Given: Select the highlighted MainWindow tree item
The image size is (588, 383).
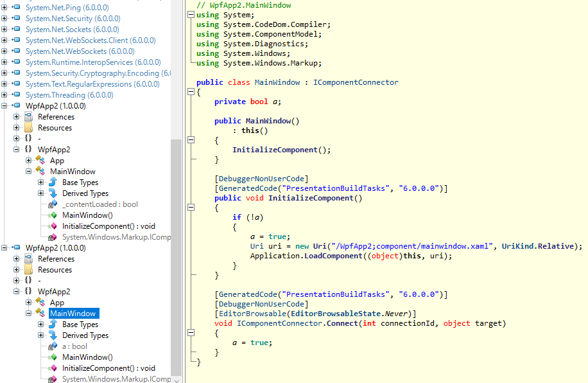Looking at the screenshot, I should (x=74, y=313).
